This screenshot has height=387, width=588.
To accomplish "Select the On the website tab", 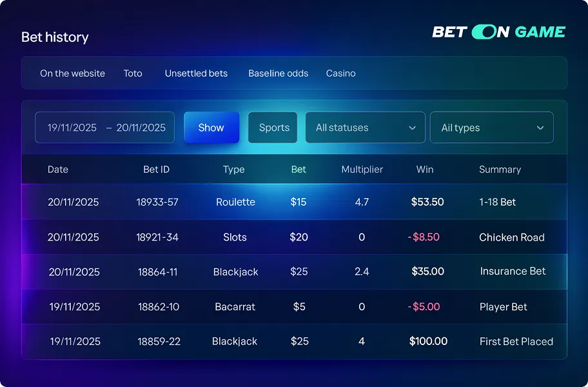I will click(x=72, y=74).
